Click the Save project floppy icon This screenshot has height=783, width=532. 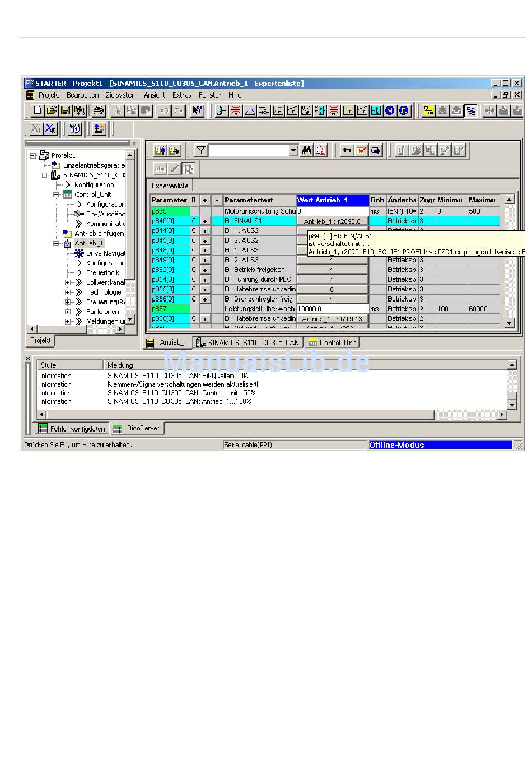[66, 110]
